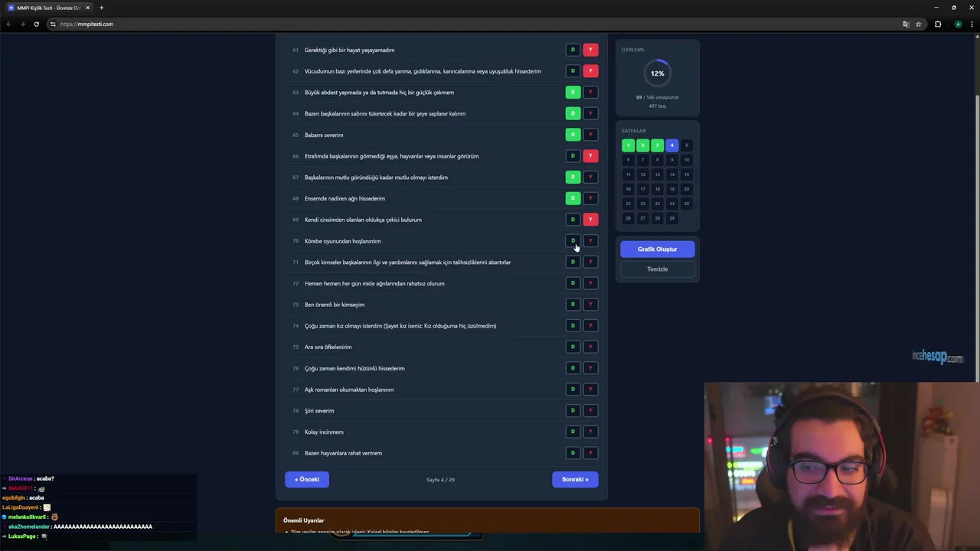The height and width of the screenshot is (551, 980).
Task: Answer D for question 66 Etrafımda başkalarının görmediği
Action: coord(573,156)
